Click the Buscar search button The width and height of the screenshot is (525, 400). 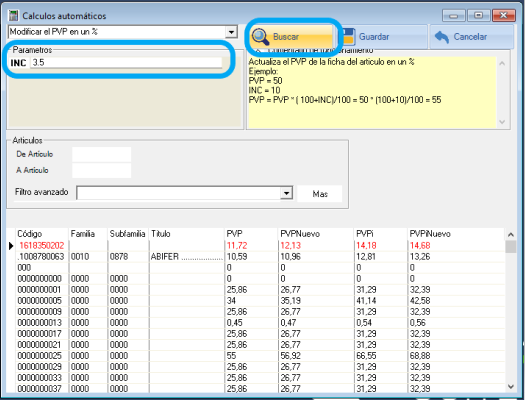pos(293,36)
